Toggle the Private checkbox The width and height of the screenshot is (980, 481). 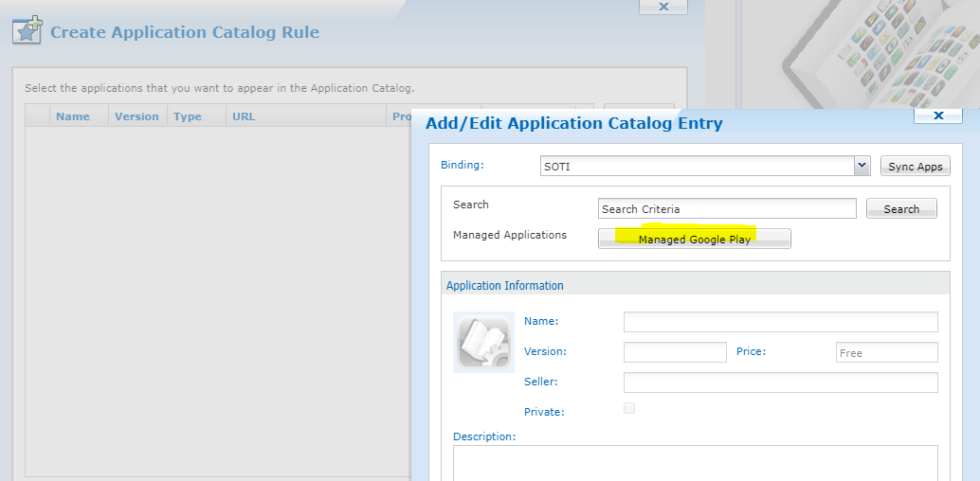tap(629, 409)
